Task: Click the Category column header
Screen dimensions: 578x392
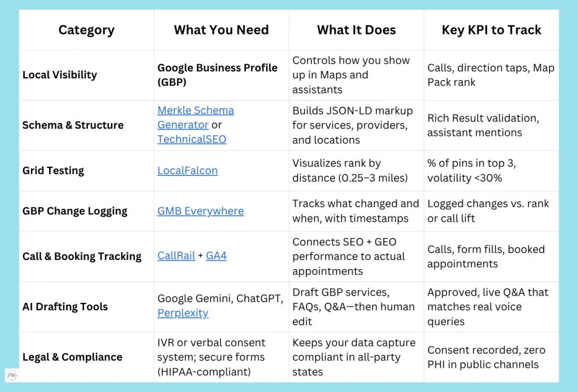Action: pos(86,30)
